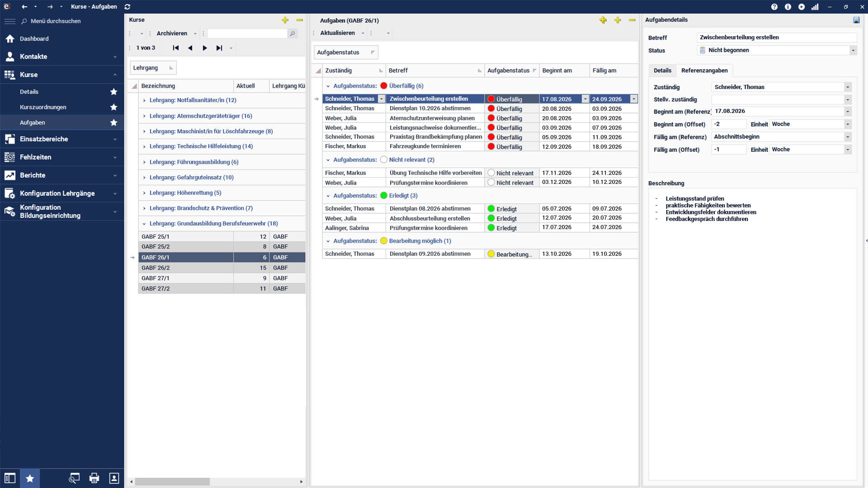Add a new course with Kurse plus icon
868x488 pixels.
(x=285, y=20)
